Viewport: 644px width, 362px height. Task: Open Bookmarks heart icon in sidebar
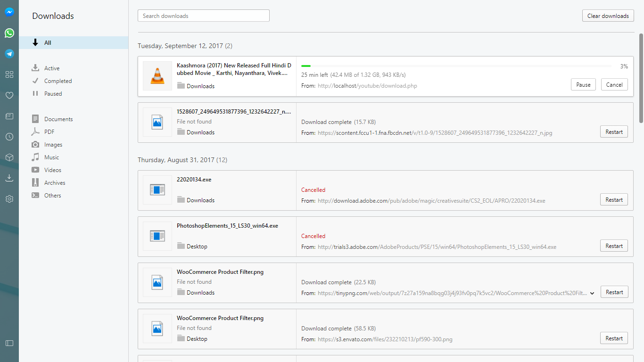tap(9, 95)
